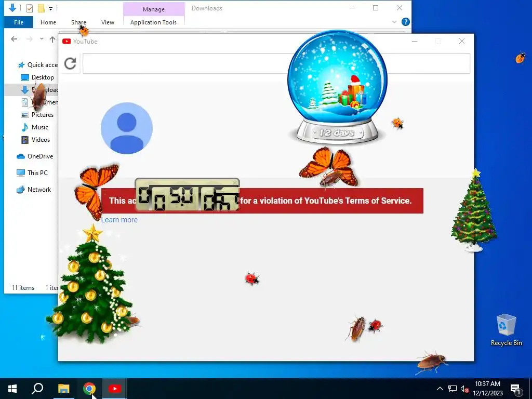
Task: Click the YouTube address bar field
Action: [x=276, y=63]
